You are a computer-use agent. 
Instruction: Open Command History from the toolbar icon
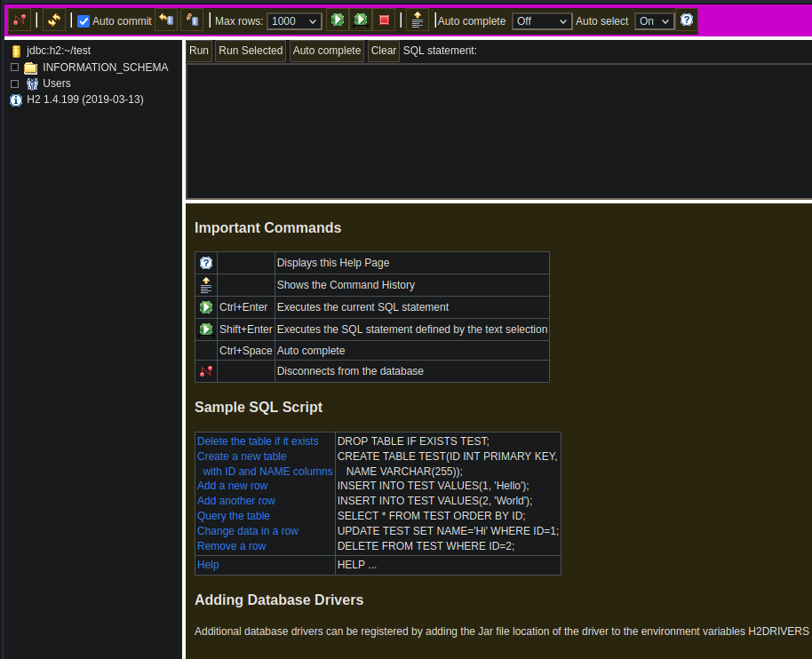point(418,20)
